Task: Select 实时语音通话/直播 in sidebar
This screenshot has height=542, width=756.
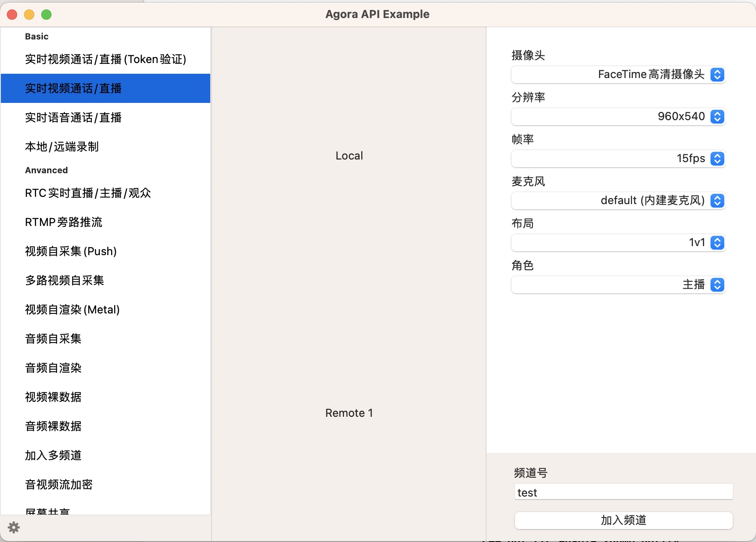Action: [106, 117]
